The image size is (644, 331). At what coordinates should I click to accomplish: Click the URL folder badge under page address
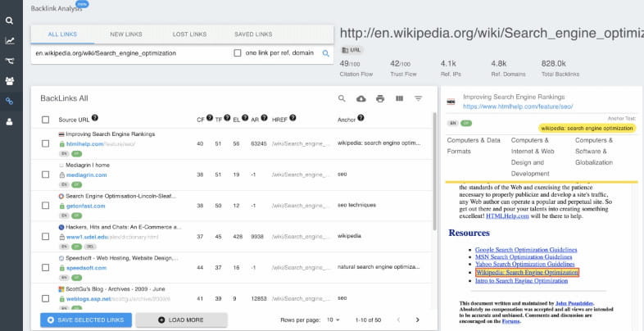coord(352,50)
